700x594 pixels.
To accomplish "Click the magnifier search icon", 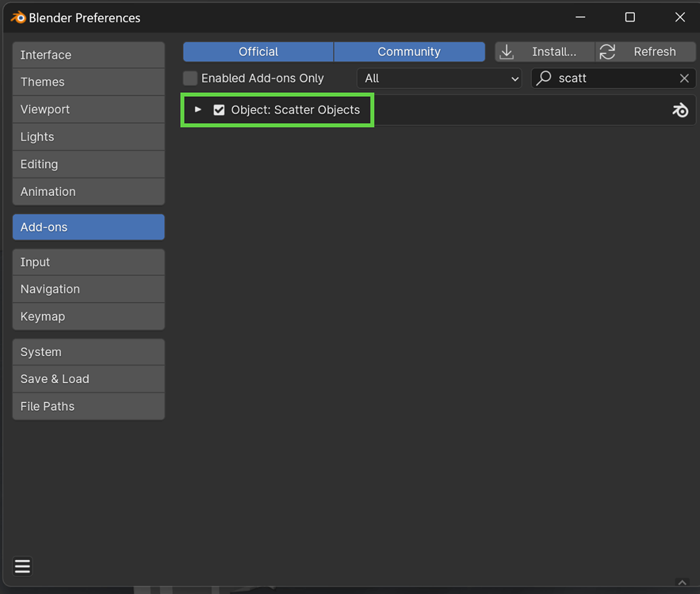I will click(x=544, y=78).
